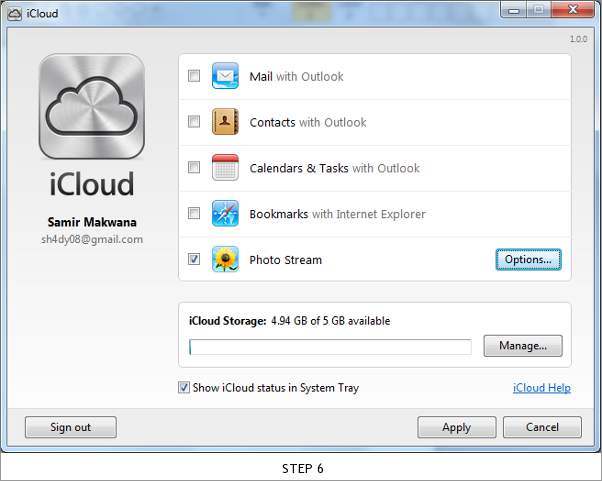Open the iCloud Help link
602x481 pixels.
click(542, 388)
